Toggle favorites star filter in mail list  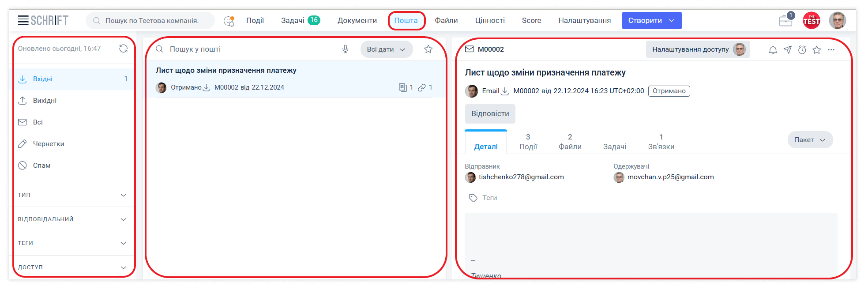click(428, 49)
